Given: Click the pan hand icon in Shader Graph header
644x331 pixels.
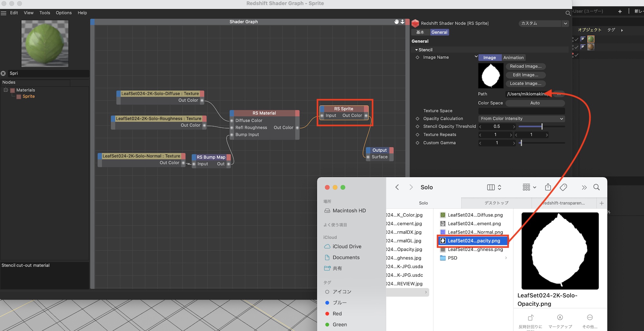Looking at the screenshot, I should [x=396, y=22].
